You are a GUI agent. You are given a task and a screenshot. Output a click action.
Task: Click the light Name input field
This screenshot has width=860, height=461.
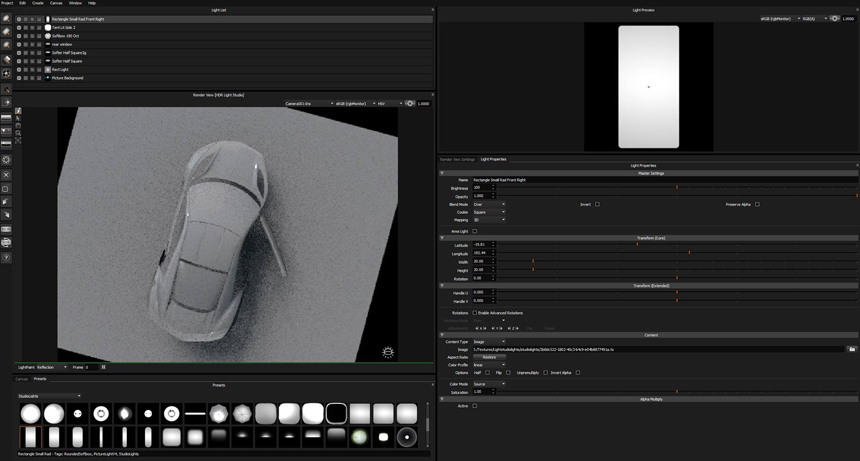[x=665, y=180]
